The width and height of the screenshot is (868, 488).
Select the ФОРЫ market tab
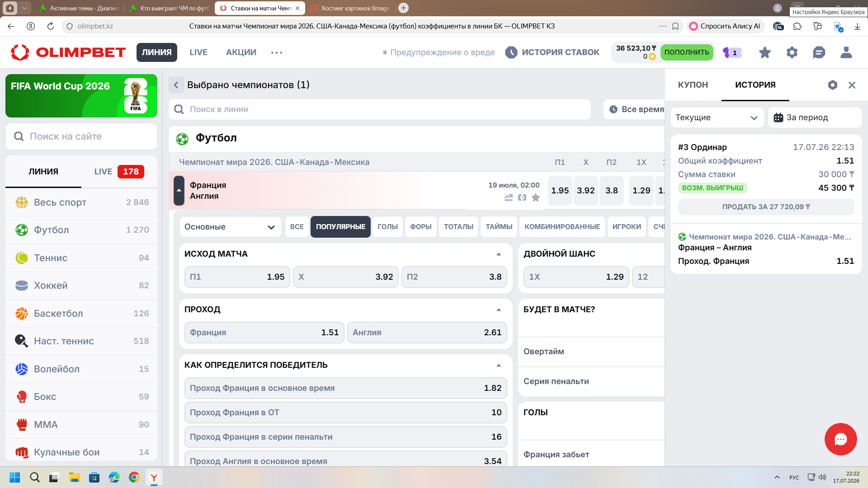(421, 227)
